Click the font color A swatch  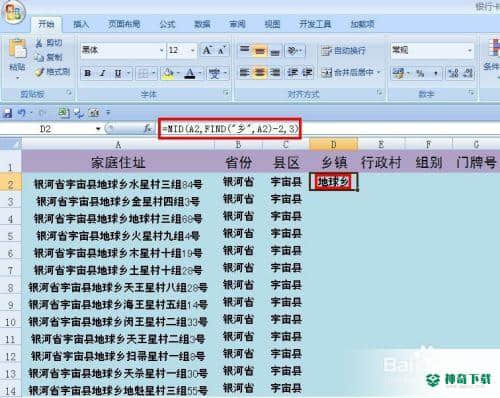coord(190,73)
